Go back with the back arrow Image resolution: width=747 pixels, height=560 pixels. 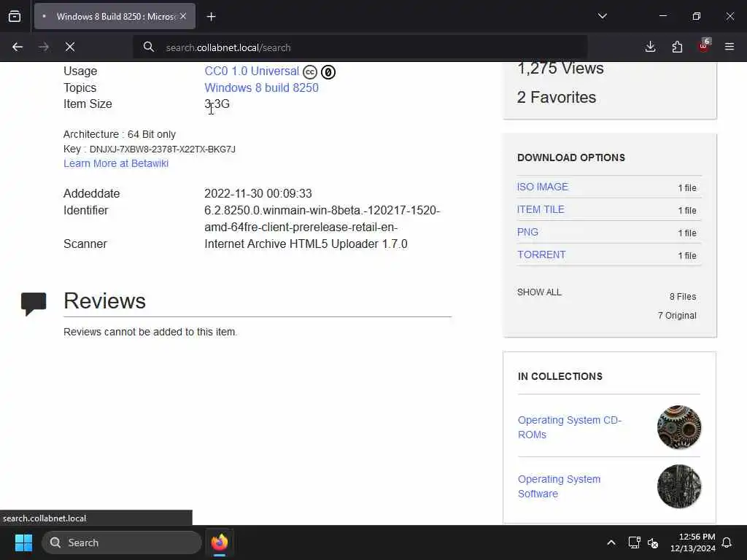(18, 47)
